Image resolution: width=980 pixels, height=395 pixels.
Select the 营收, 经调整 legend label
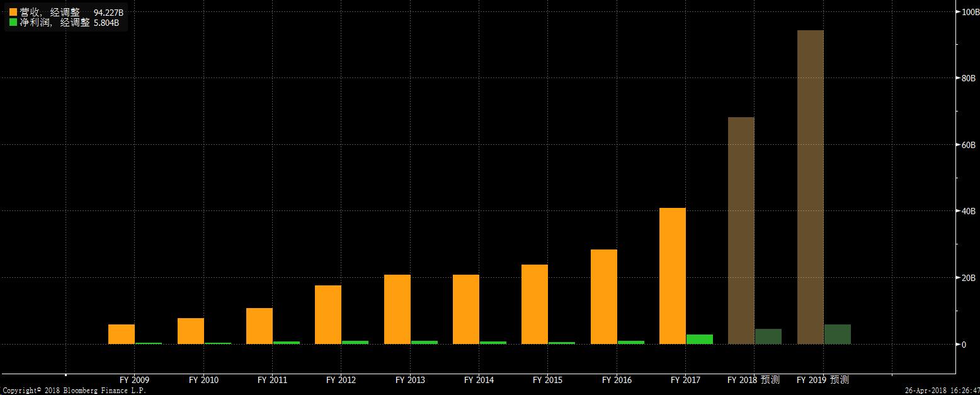pyautogui.click(x=50, y=12)
